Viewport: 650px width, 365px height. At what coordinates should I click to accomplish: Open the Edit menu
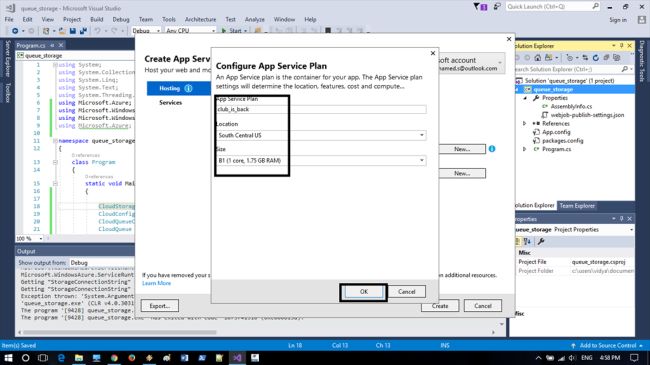(27, 19)
